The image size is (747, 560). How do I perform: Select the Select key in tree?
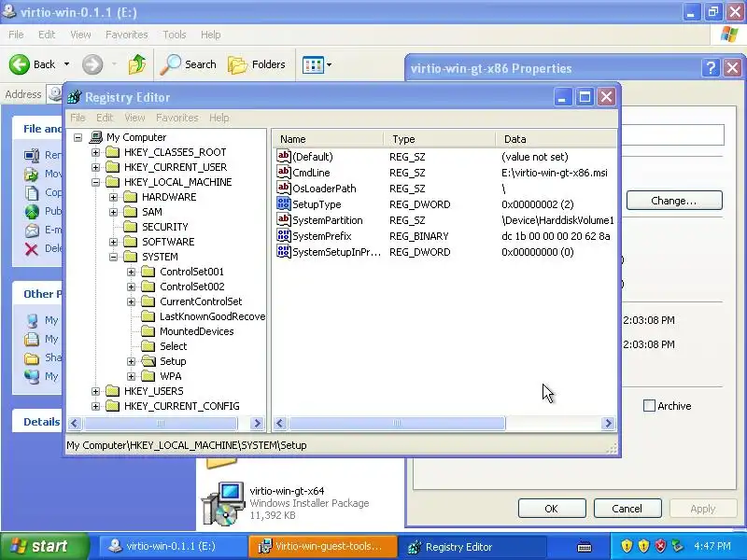pos(173,346)
